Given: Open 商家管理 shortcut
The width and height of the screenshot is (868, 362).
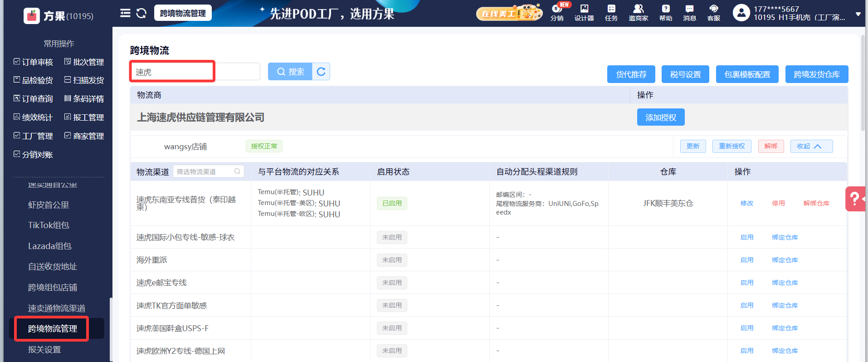Looking at the screenshot, I should (x=84, y=136).
